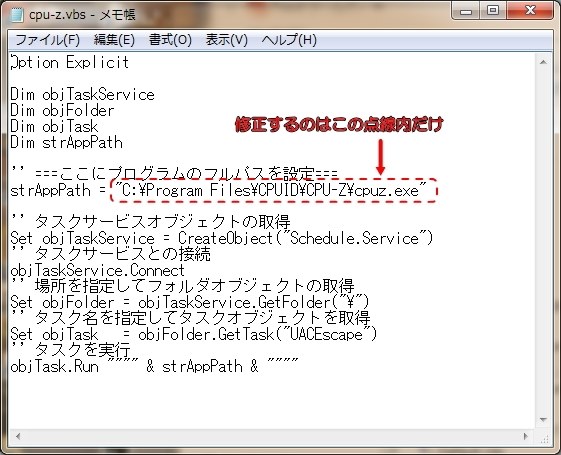This screenshot has width=561, height=455.
Task: Click the window title 'cpu-z.vbs - メモ帳'
Action: 82,15
